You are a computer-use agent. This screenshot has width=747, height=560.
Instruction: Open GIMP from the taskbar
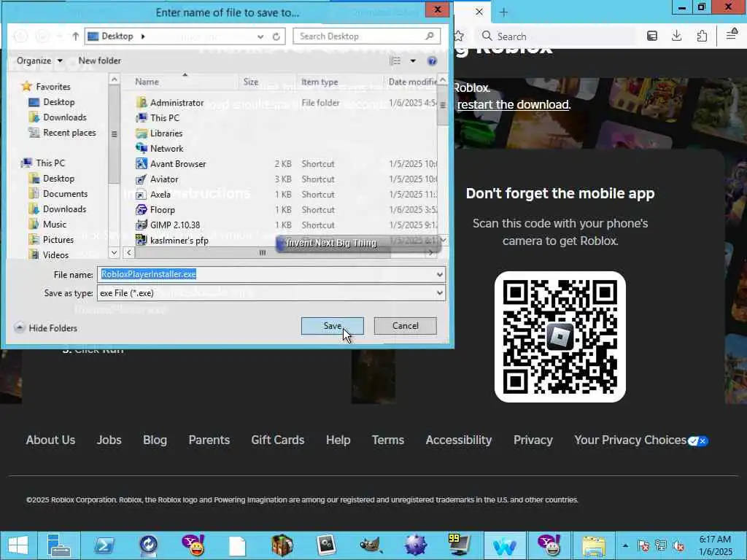pyautogui.click(x=371, y=545)
